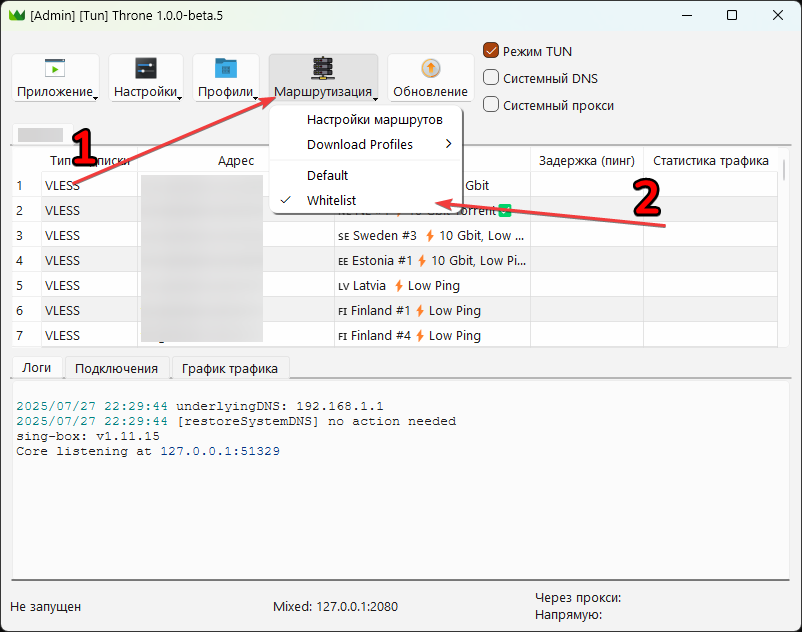This screenshot has width=802, height=632.
Task: Disable Режим TUN
Action: click(x=490, y=51)
